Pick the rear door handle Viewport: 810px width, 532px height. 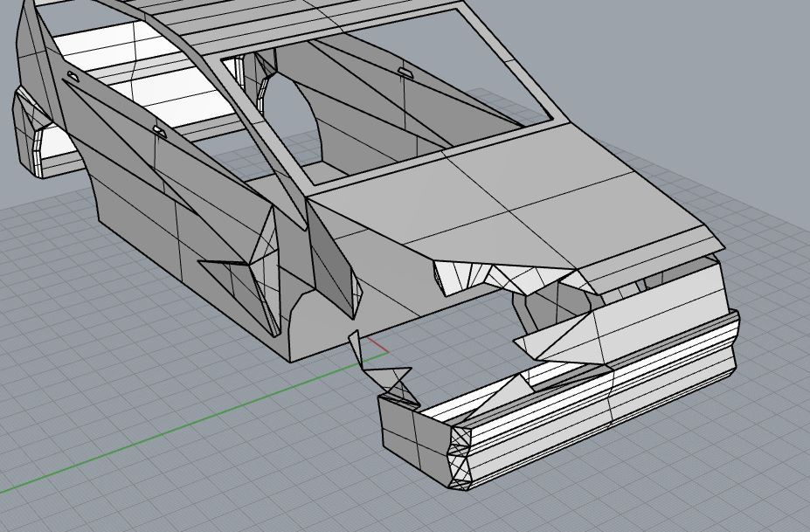pyautogui.click(x=73, y=77)
